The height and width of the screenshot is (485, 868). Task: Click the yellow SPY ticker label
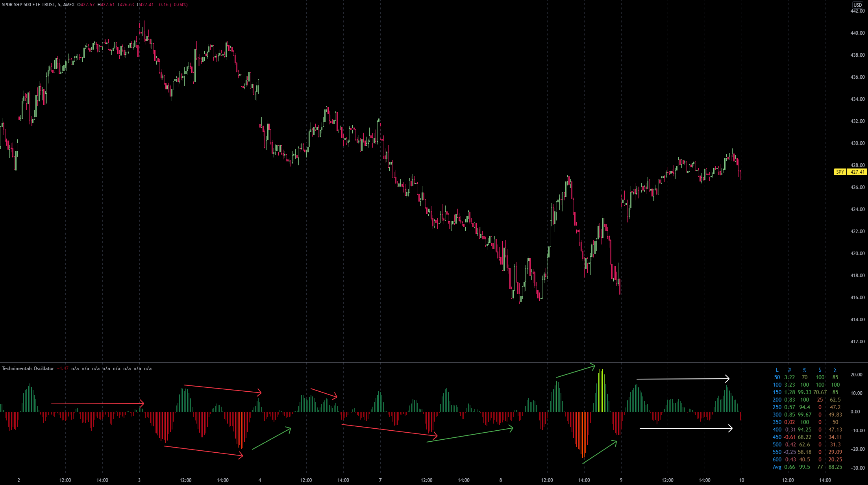(840, 172)
